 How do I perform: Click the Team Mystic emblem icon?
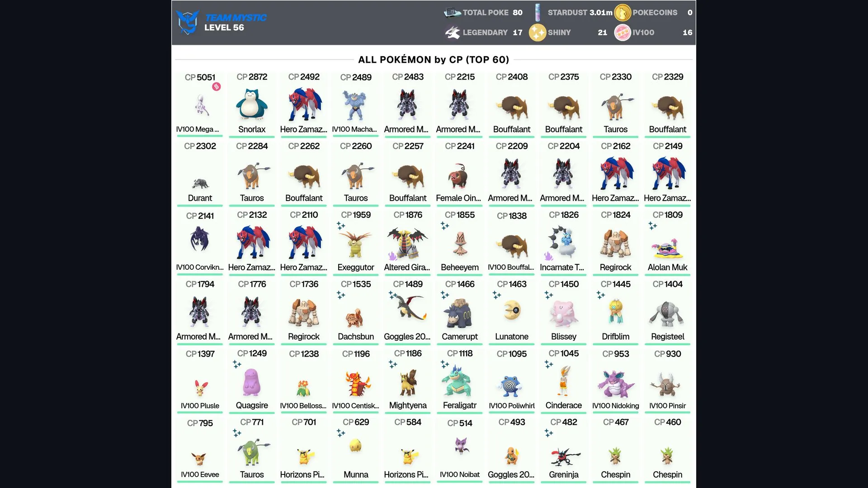(187, 22)
